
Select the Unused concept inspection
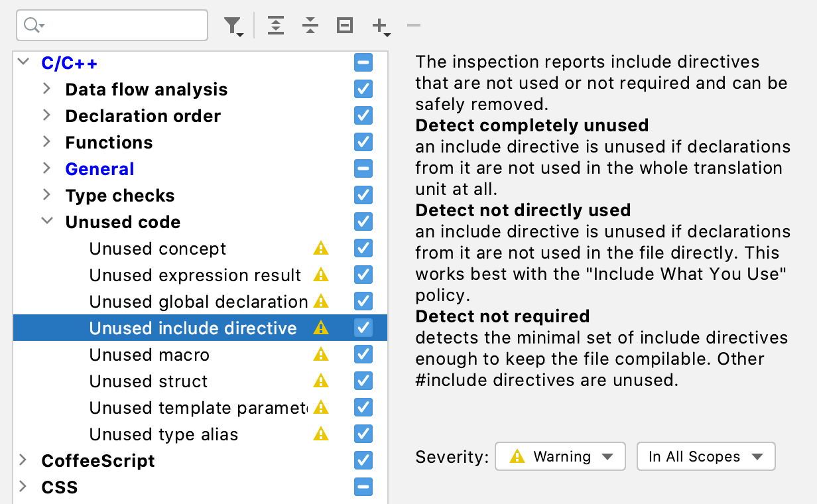click(158, 249)
